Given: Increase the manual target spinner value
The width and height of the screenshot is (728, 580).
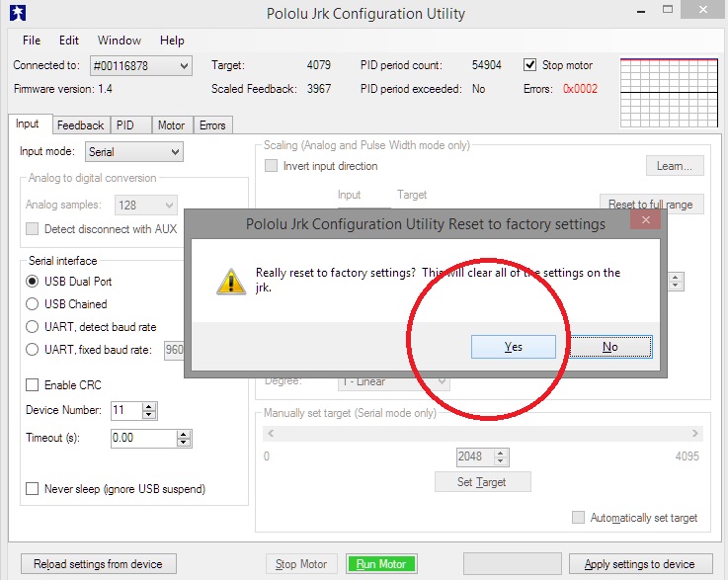Looking at the screenshot, I should [x=501, y=453].
